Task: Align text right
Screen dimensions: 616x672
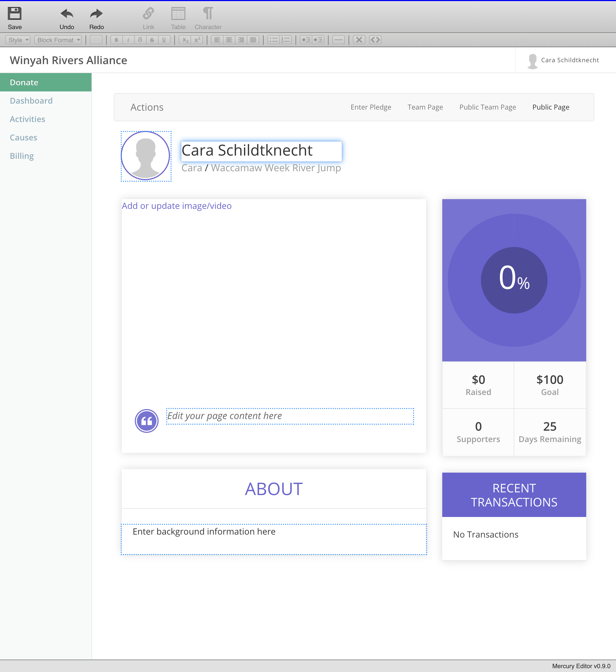Action: click(241, 40)
